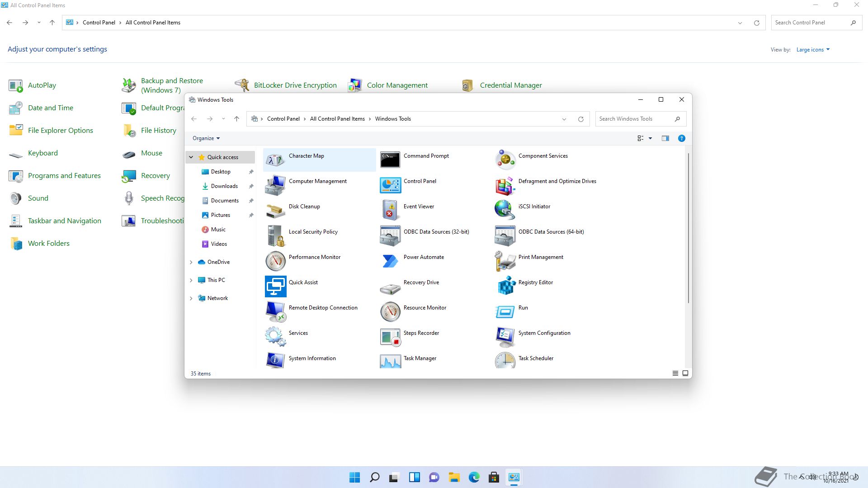Select Pictures in the navigation pane
The height and width of the screenshot is (488, 868).
tap(221, 215)
